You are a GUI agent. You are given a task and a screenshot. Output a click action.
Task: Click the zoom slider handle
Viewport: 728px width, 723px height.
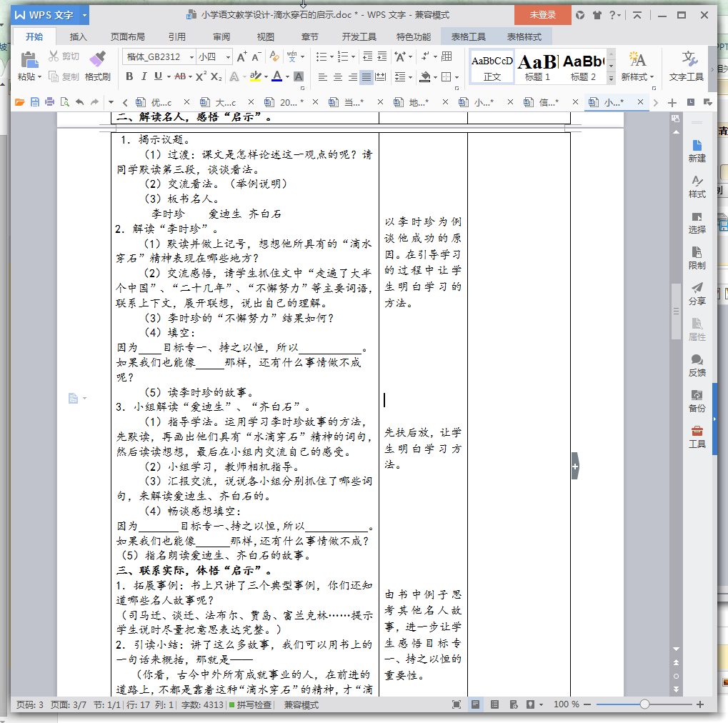pyautogui.click(x=644, y=704)
